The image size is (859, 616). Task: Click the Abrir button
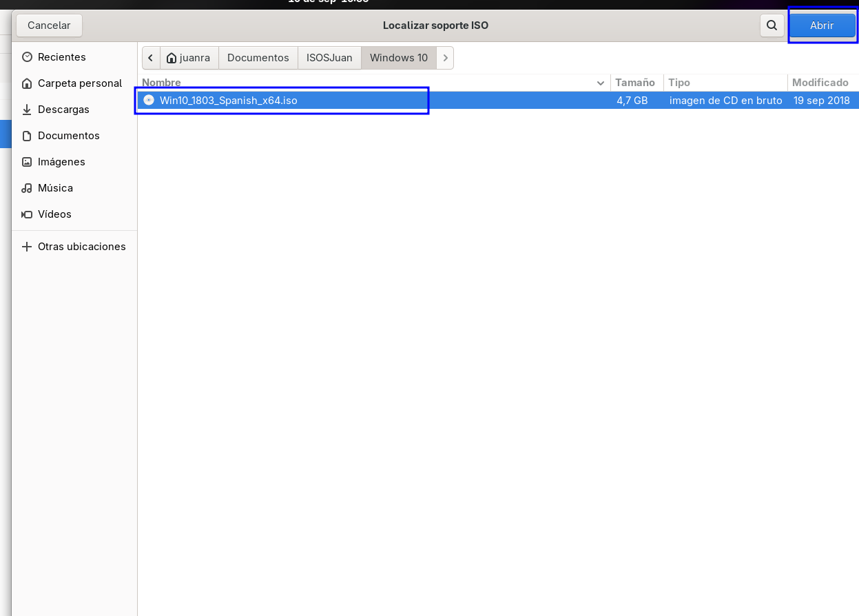(x=822, y=25)
